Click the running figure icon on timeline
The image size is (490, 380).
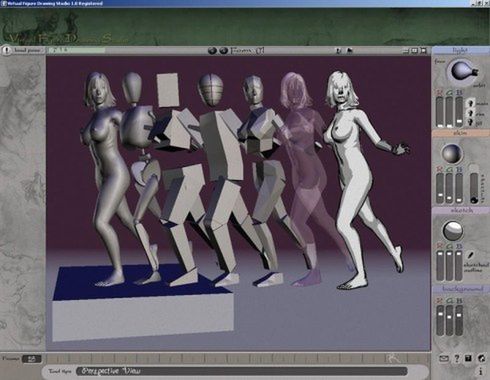click(x=393, y=359)
